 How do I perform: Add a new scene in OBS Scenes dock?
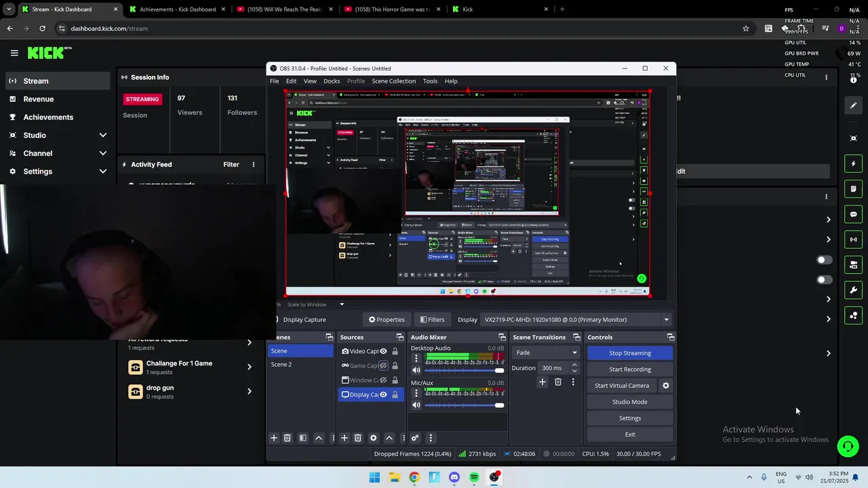274,438
